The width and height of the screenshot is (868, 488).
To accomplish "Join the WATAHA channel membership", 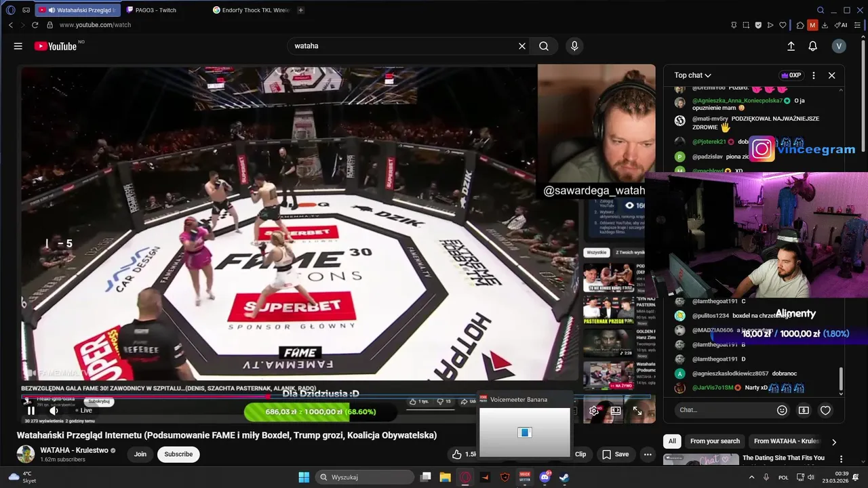I will click(x=140, y=454).
